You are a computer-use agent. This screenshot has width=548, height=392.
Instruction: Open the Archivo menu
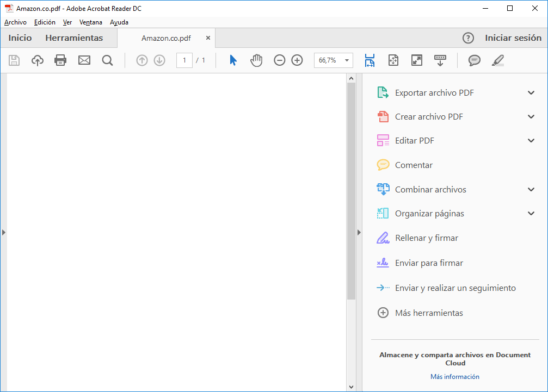(15, 22)
